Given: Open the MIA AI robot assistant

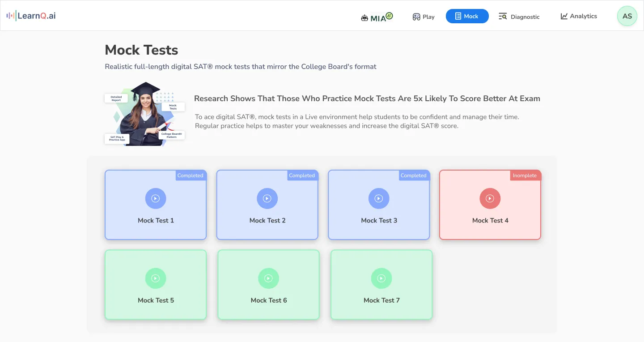Looking at the screenshot, I should pyautogui.click(x=377, y=17).
